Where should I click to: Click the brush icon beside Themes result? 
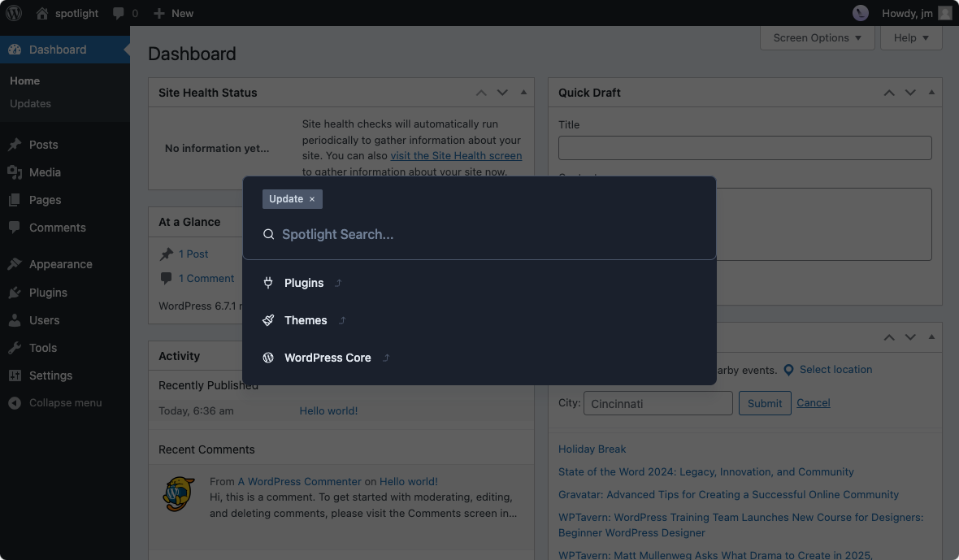coord(268,319)
